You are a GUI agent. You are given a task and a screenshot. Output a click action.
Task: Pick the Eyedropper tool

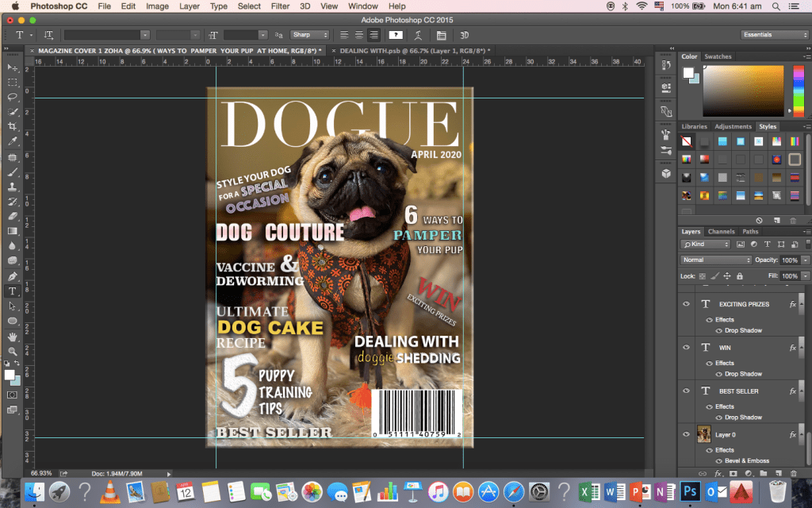tap(13, 141)
